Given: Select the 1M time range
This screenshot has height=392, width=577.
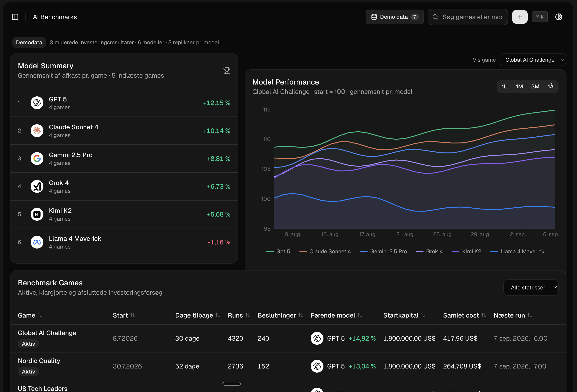Looking at the screenshot, I should [519, 86].
